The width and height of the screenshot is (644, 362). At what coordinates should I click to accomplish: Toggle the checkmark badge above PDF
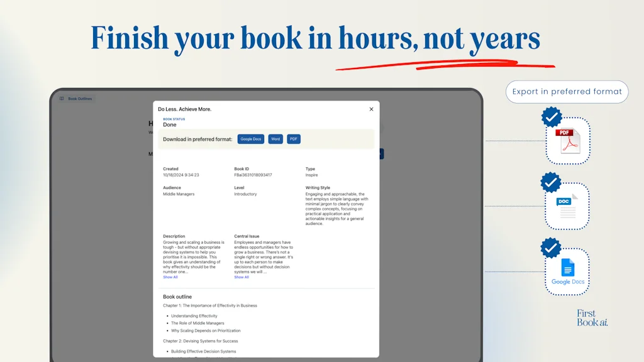(x=552, y=118)
